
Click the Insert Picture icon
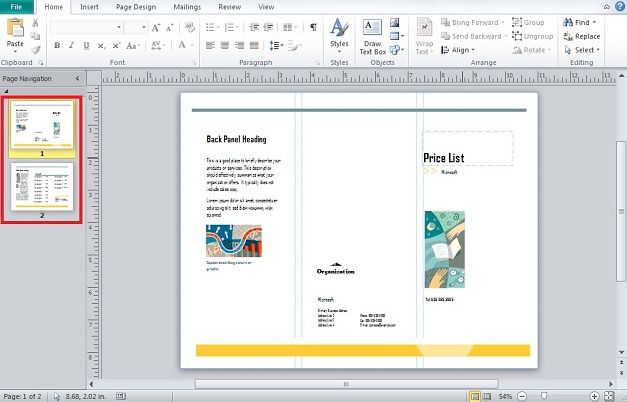[x=395, y=23]
